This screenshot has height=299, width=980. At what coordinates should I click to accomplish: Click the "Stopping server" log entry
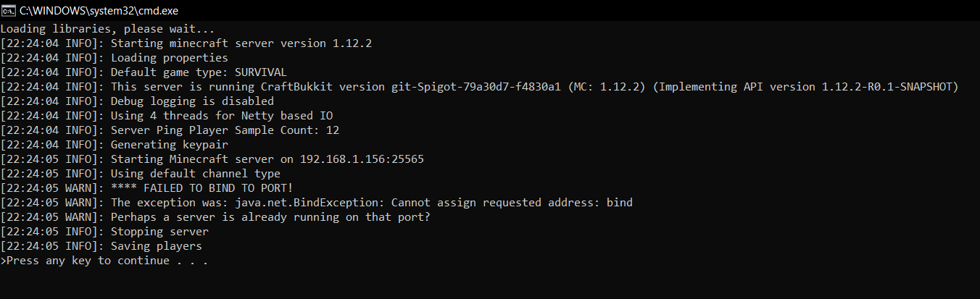[x=159, y=232]
